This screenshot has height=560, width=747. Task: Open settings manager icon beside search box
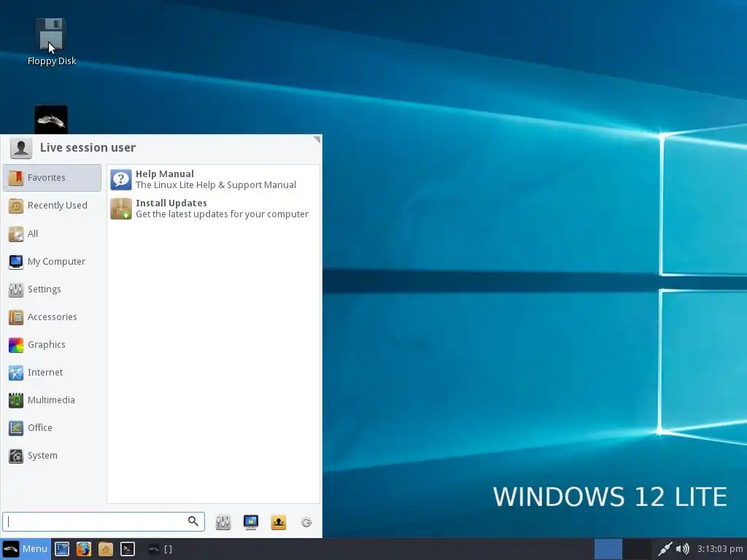pyautogui.click(x=223, y=522)
